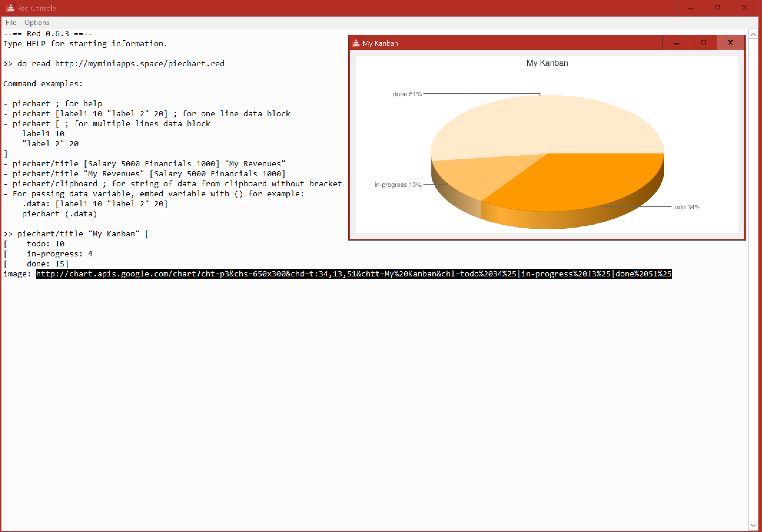Click the 'done 51%' chart label

(407, 94)
